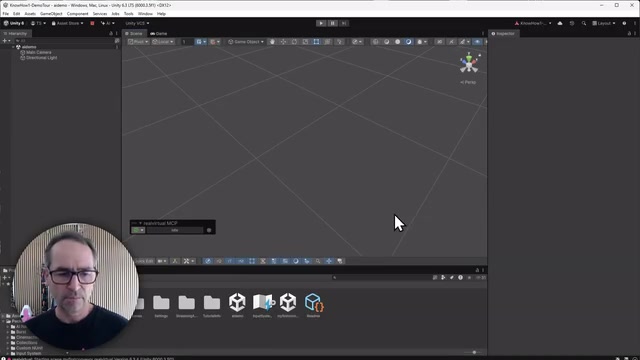Screen dimensions: 640x360
Task: Toggle the Project panel lock icon
Action: pyautogui.click(x=477, y=270)
